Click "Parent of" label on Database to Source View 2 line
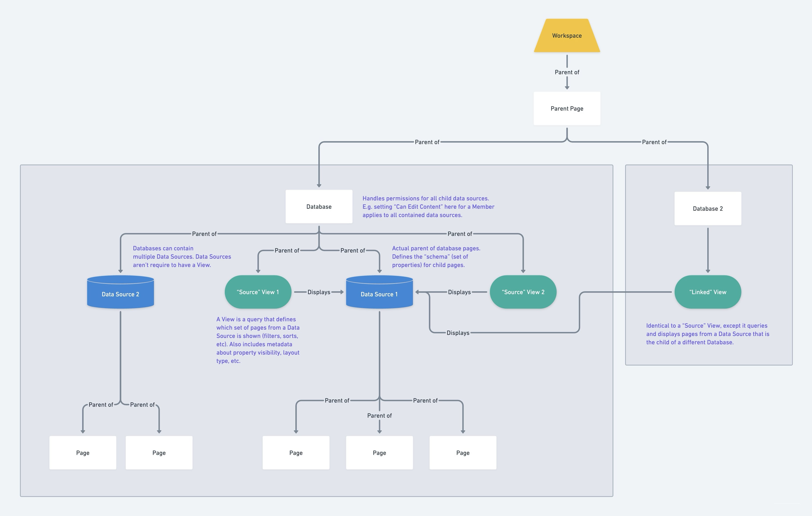This screenshot has height=516, width=812. (x=460, y=233)
